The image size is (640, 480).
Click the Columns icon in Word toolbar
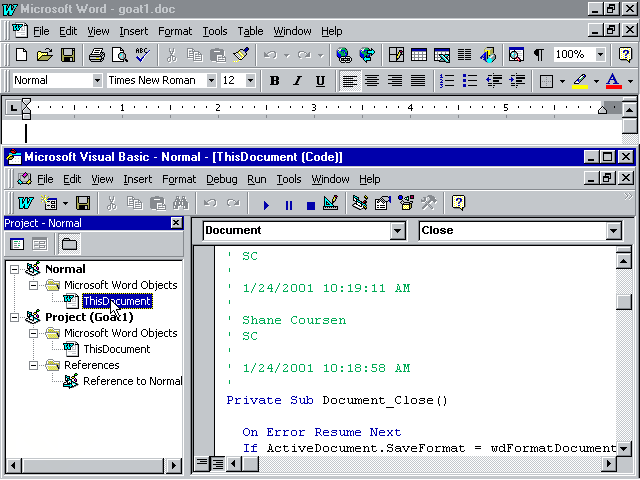(464, 55)
